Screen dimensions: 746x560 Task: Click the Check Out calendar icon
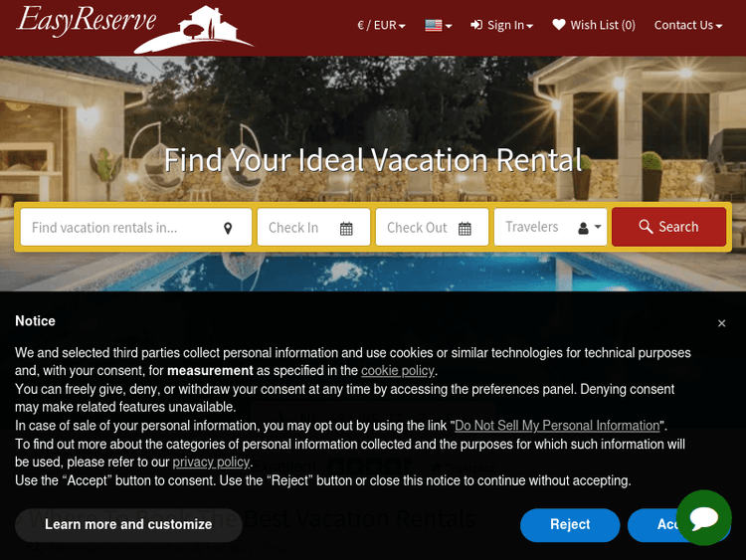465,229
